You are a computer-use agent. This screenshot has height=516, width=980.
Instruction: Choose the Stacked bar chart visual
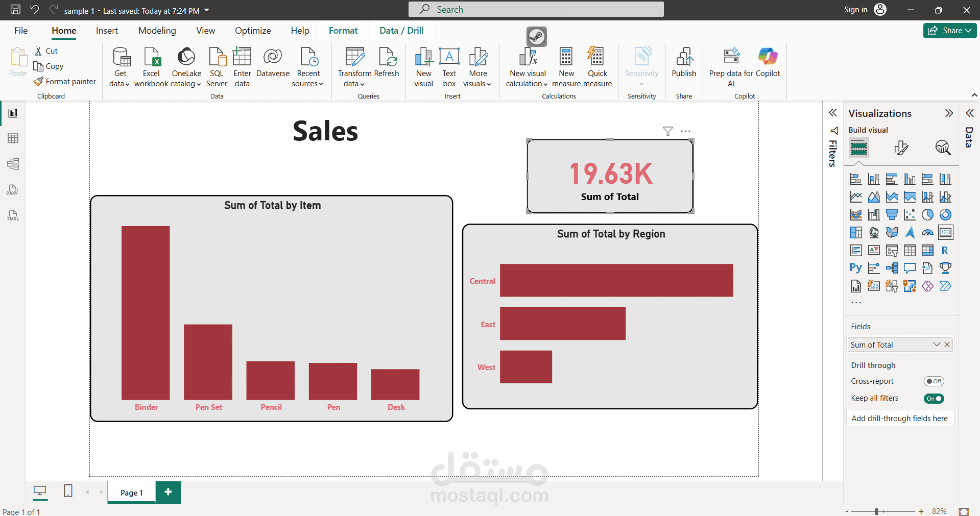pyautogui.click(x=856, y=179)
